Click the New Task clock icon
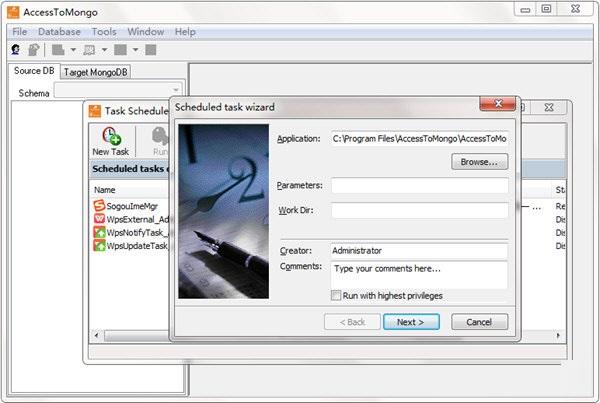 [111, 136]
